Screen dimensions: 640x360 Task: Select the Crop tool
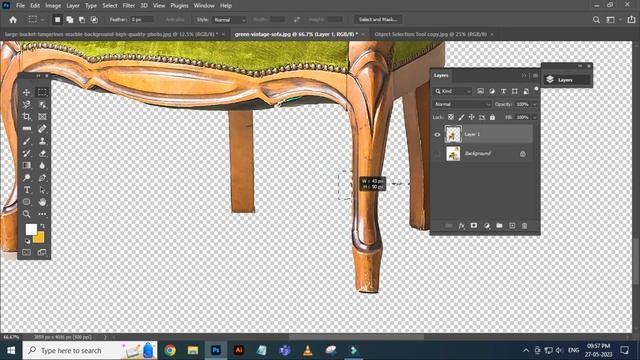[27, 117]
